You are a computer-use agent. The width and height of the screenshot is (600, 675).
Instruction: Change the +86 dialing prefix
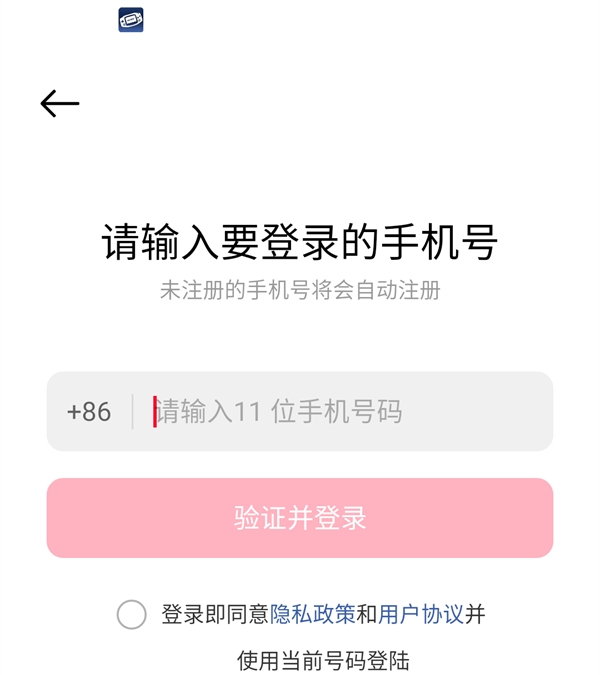pos(89,412)
